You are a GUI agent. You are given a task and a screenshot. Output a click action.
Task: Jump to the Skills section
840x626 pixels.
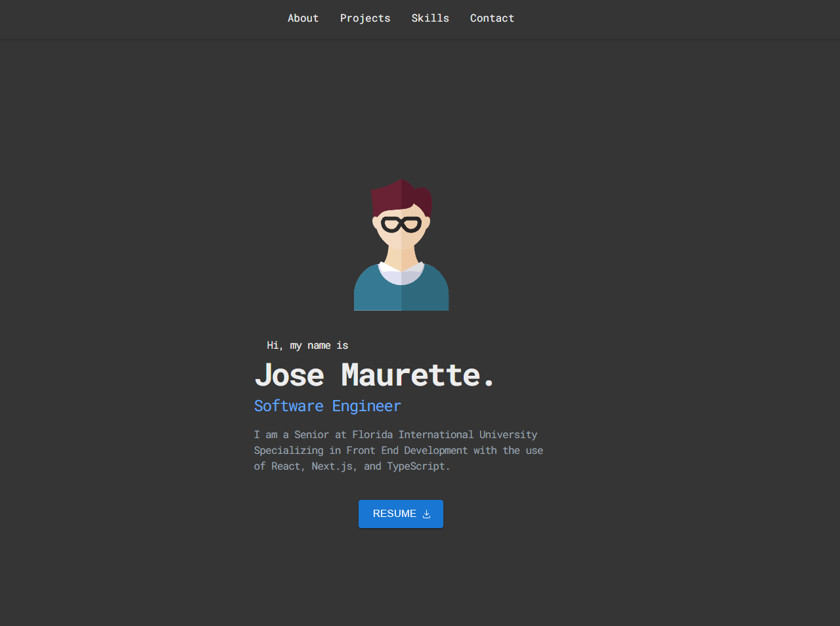pos(430,18)
